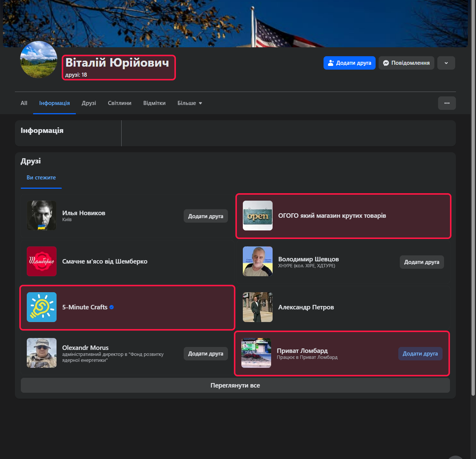This screenshot has height=459, width=476.
Task: Click the profile name Віталій Юрійович
Action: pyautogui.click(x=117, y=63)
